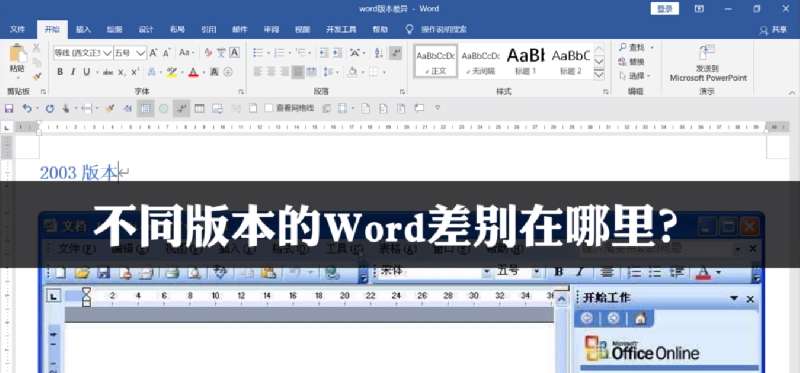Toggle Show/Hide paragraph marks in ribbon
This screenshot has height=373, width=800.
(395, 53)
